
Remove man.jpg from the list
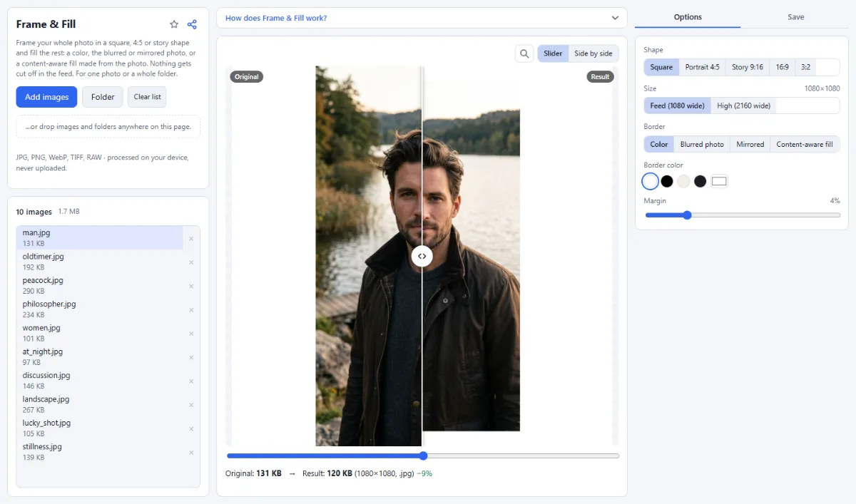pyautogui.click(x=191, y=238)
